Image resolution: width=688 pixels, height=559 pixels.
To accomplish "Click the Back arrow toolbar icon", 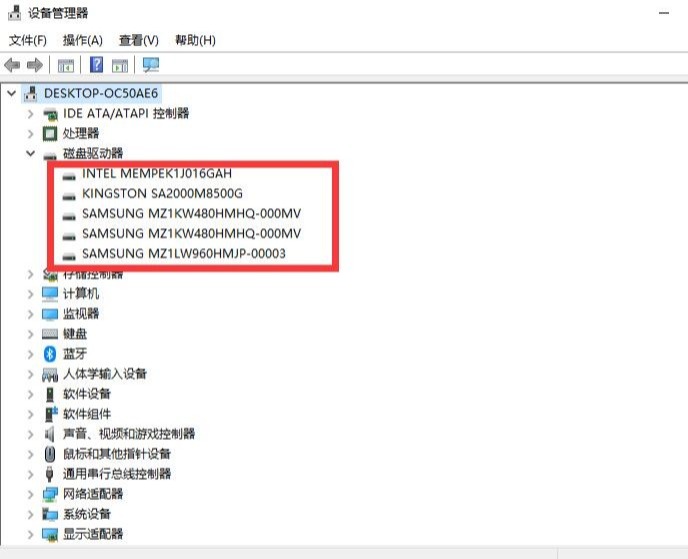I will point(12,65).
